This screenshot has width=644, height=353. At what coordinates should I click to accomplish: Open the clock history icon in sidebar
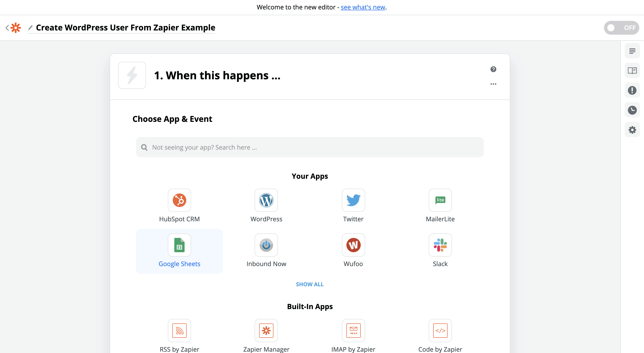click(x=632, y=110)
